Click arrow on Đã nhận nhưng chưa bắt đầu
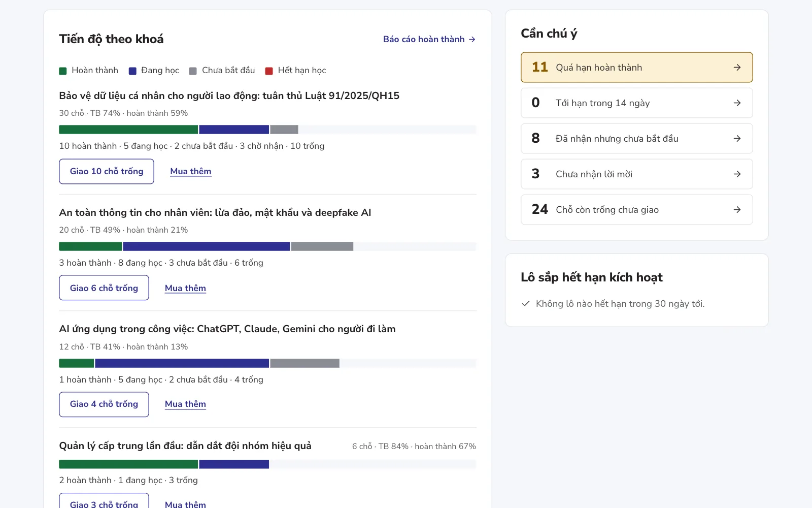The height and width of the screenshot is (508, 812). [x=737, y=139]
